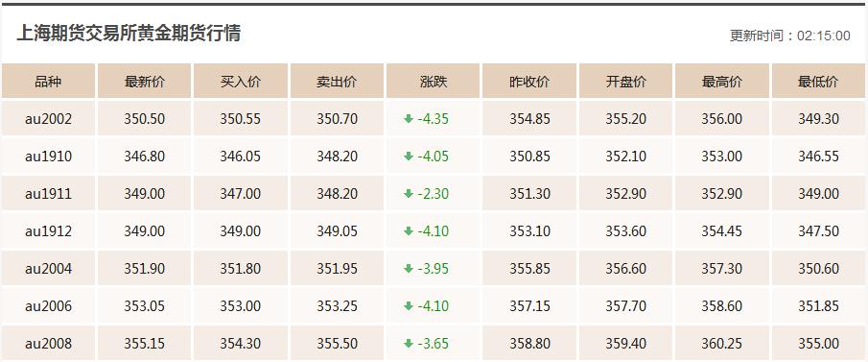868x362 pixels.
Task: Open the au2002 contract link
Action: pos(48,119)
